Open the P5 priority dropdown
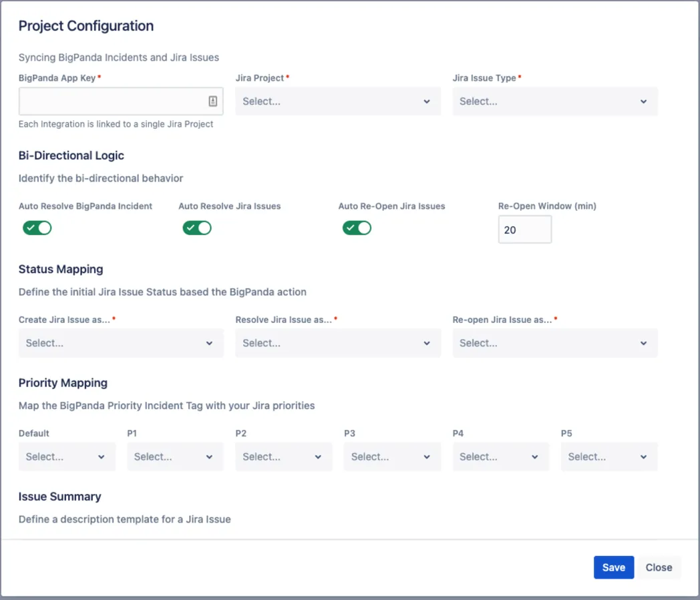Viewport: 700px width, 600px height. point(609,457)
